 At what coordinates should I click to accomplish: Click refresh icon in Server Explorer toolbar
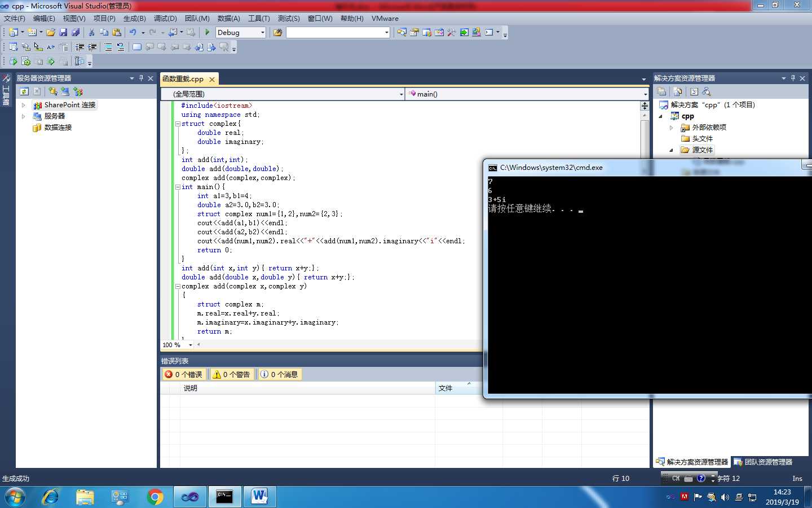coord(24,91)
